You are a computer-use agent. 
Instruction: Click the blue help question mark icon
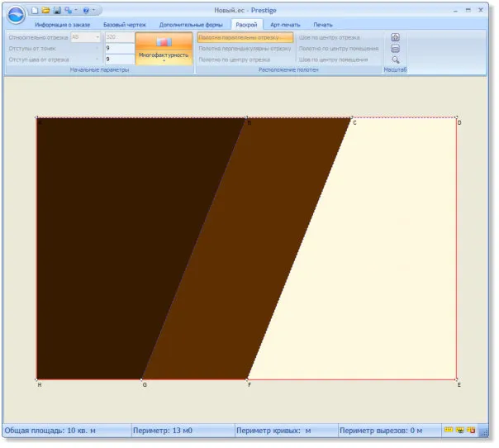86,11
